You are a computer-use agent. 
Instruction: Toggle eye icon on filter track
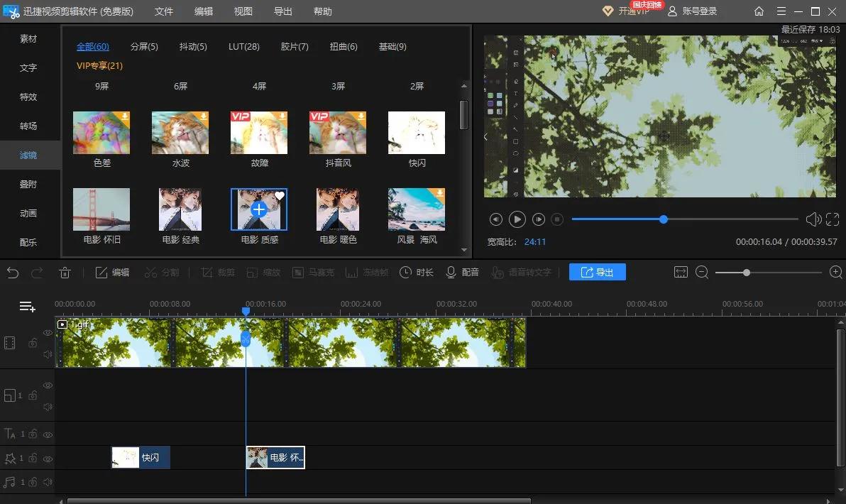pos(48,459)
